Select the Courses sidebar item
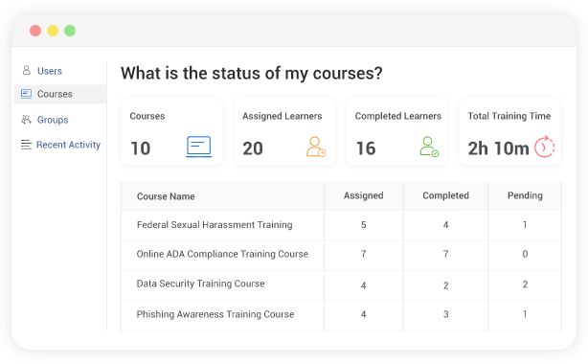The height and width of the screenshot is (364, 588). [60, 94]
